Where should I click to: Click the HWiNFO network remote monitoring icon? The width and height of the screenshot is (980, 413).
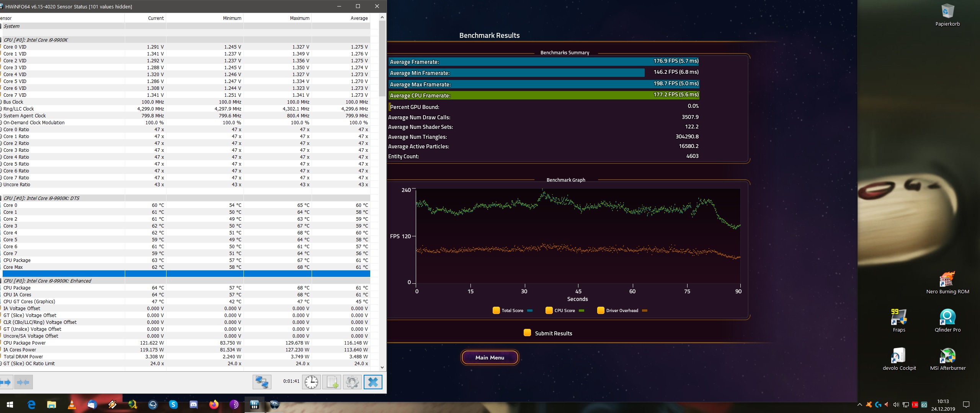click(262, 382)
